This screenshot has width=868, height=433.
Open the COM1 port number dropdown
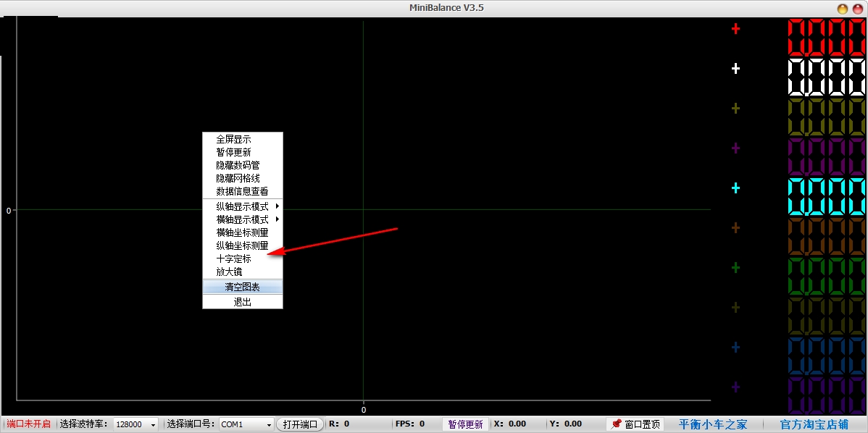246,425
